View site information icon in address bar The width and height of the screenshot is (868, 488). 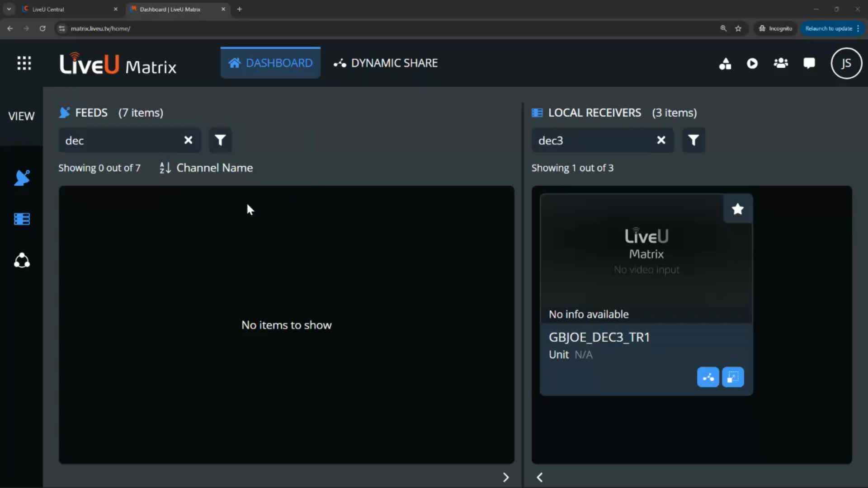point(62,28)
